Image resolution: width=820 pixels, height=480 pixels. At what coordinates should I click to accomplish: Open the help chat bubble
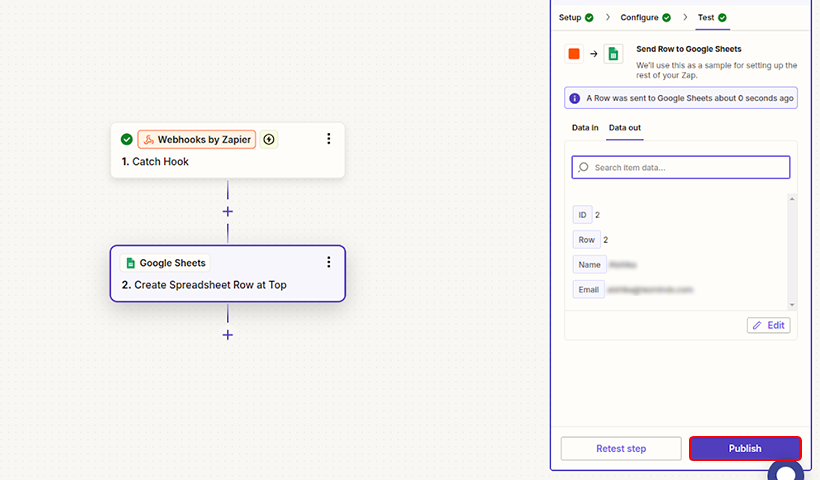pyautogui.click(x=785, y=470)
